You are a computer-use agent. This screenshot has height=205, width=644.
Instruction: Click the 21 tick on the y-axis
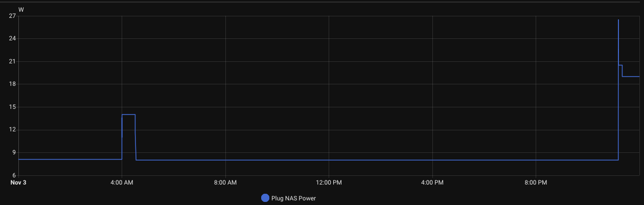click(x=13, y=61)
